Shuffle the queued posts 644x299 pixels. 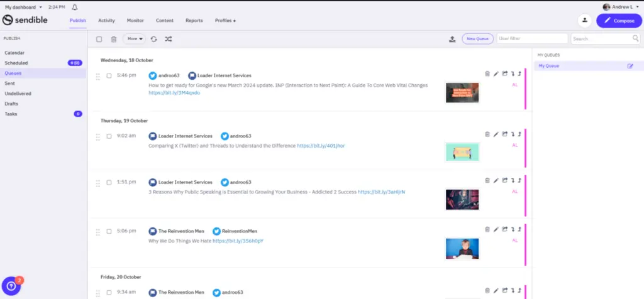[169, 39]
